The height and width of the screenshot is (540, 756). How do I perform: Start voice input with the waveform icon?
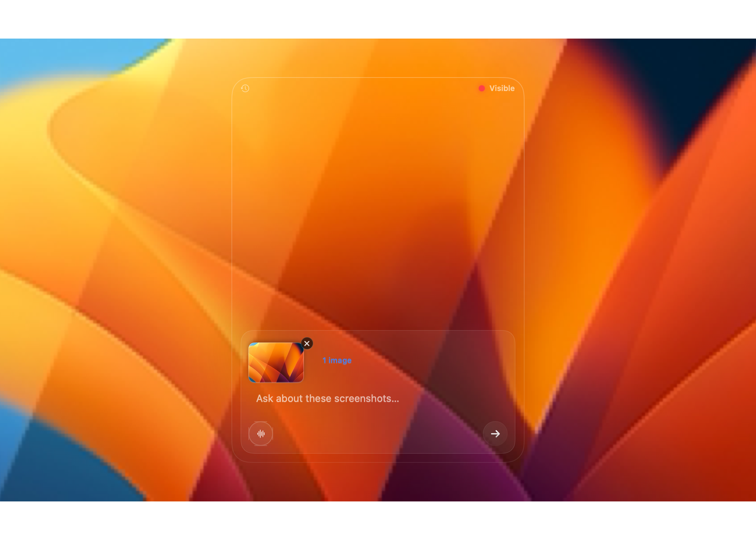[x=261, y=434]
